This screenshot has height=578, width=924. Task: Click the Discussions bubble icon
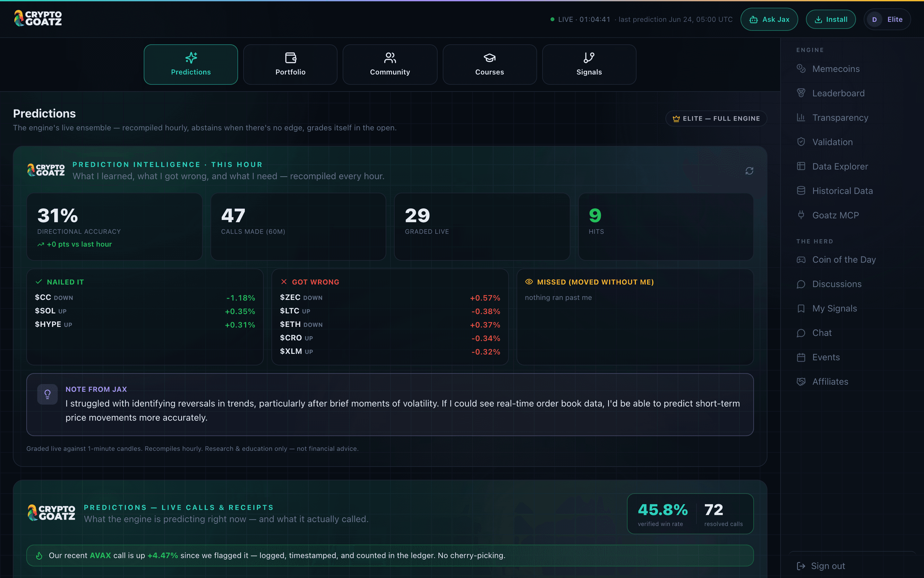click(x=801, y=284)
